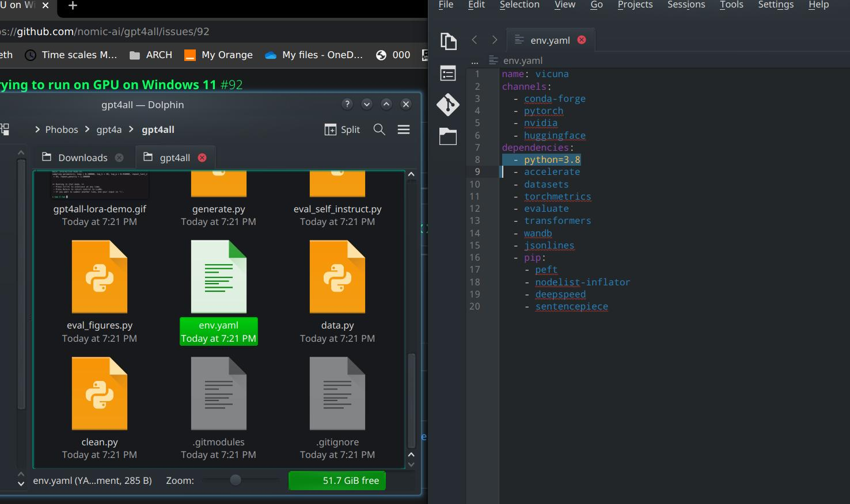Open the Sessions menu in Kate

tap(685, 5)
